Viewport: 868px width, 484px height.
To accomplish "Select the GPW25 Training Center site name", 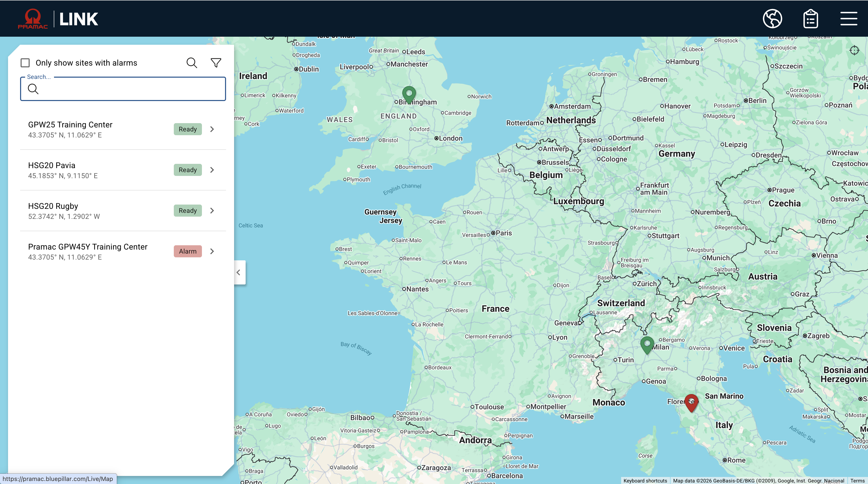I will click(x=70, y=125).
